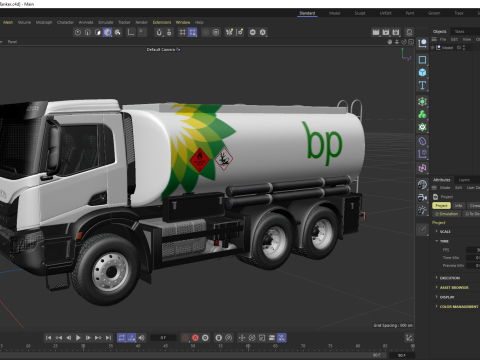Viewport: 480px width, 360px height.
Task: Toggle the Enable Snap magnet icon
Action: (159, 32)
